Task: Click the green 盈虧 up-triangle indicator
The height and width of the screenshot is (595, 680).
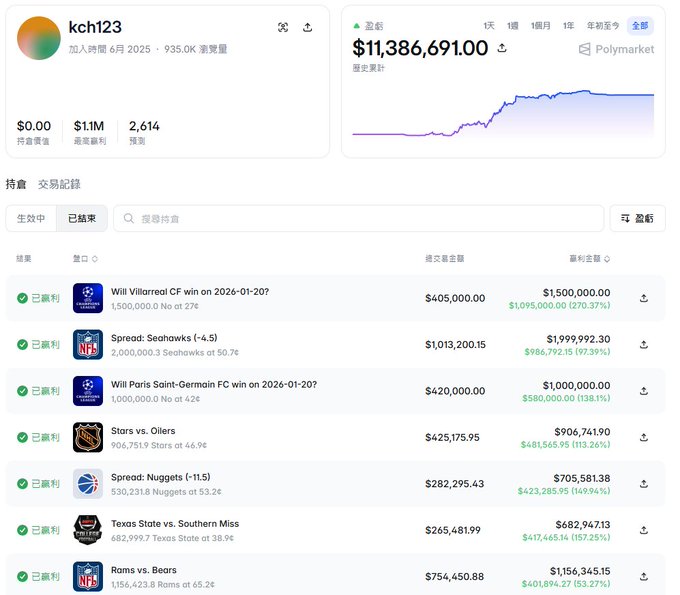Action: point(356,26)
